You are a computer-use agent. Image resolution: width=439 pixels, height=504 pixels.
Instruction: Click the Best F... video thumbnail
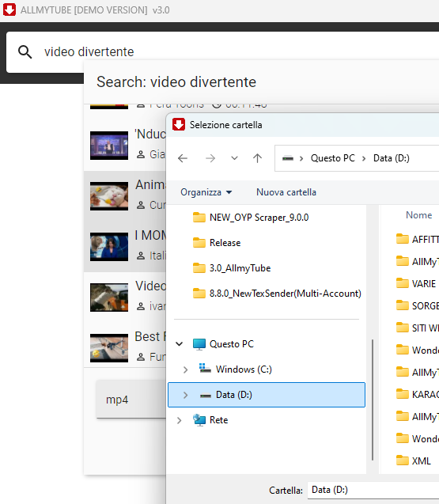point(109,348)
